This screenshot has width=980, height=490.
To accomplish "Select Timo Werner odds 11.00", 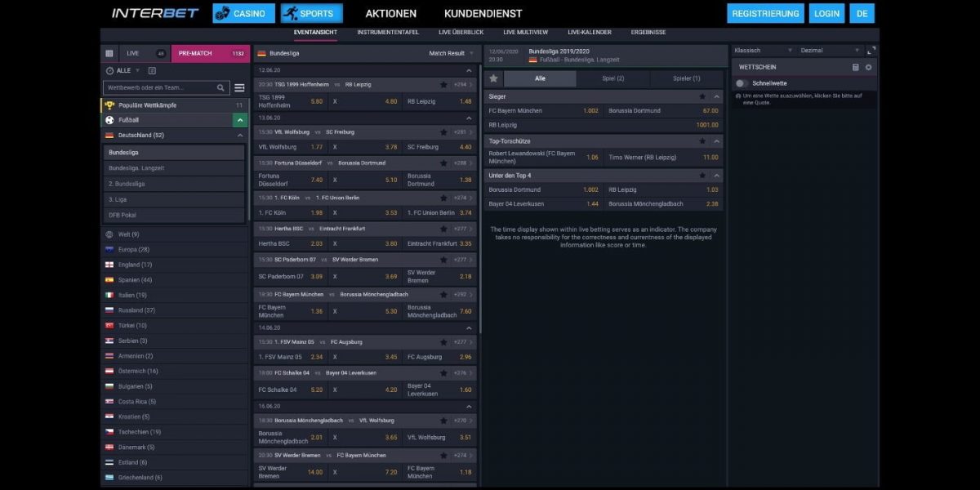I will point(663,158).
